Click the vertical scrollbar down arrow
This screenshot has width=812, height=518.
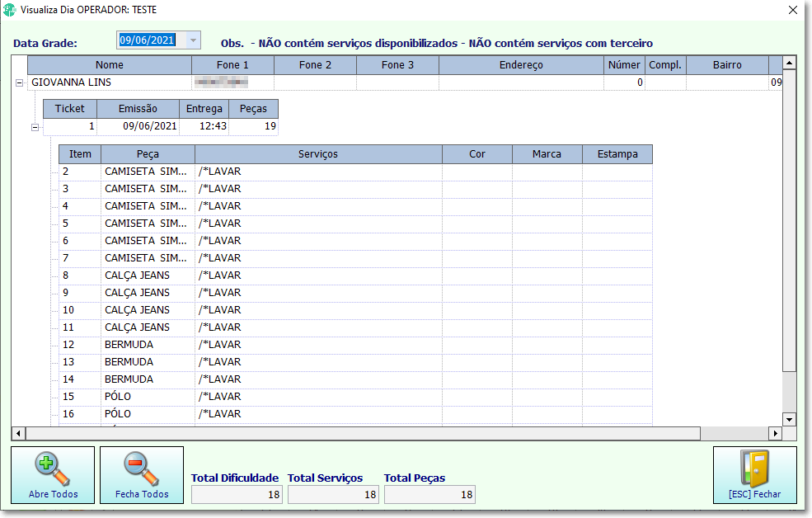coord(789,420)
